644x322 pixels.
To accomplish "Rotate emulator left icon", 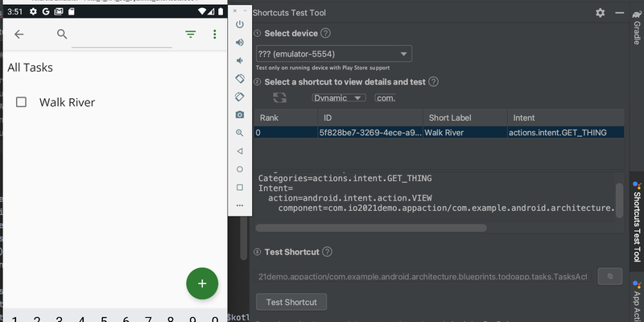I will point(240,78).
